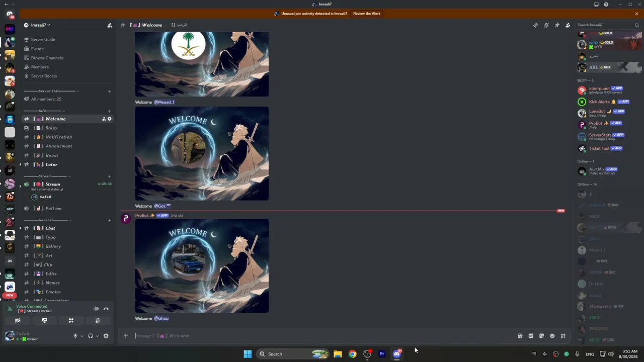Open Direct Messages home icon

10,15
